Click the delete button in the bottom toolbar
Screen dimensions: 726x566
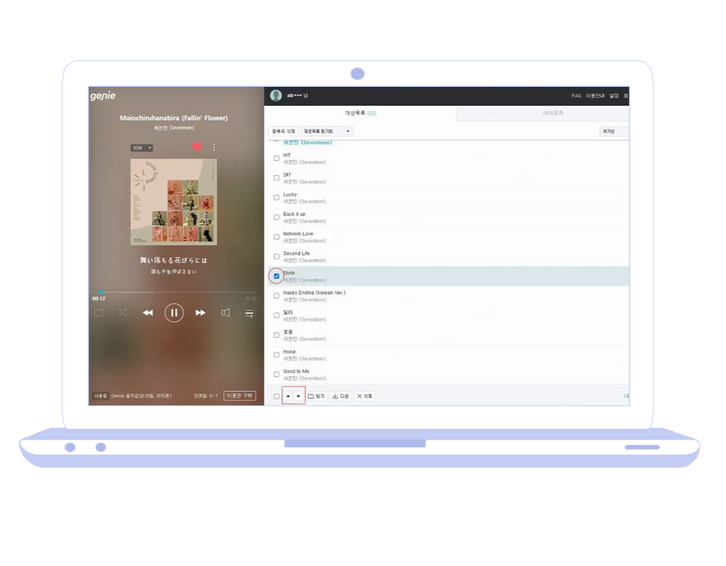(364, 396)
